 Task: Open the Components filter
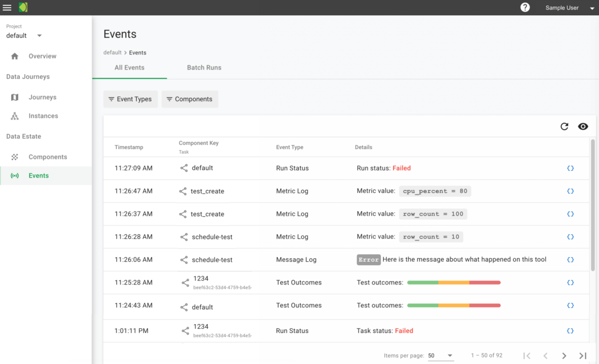(190, 99)
